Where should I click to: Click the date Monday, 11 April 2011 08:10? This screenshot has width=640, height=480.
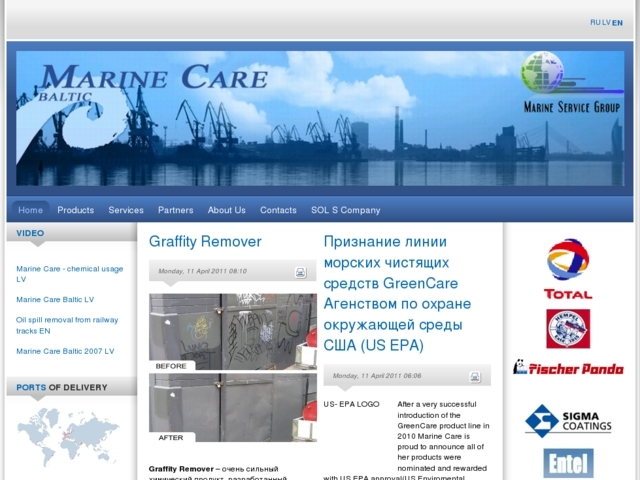[x=202, y=271]
